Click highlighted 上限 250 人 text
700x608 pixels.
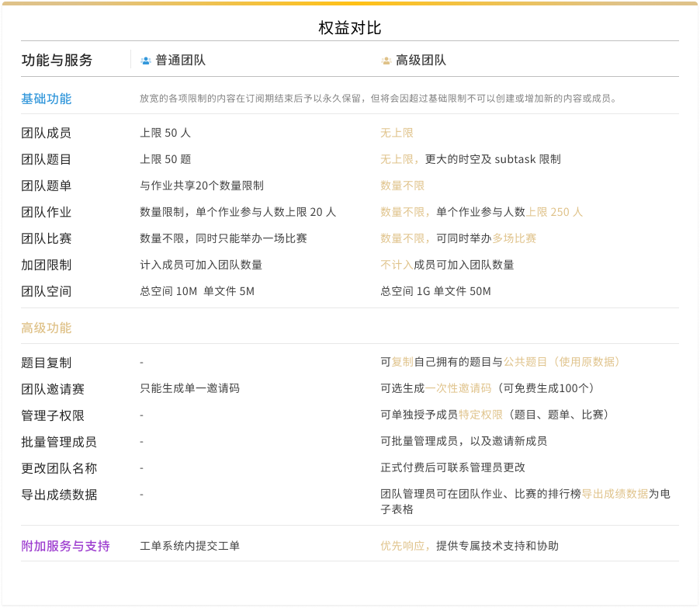point(554,212)
